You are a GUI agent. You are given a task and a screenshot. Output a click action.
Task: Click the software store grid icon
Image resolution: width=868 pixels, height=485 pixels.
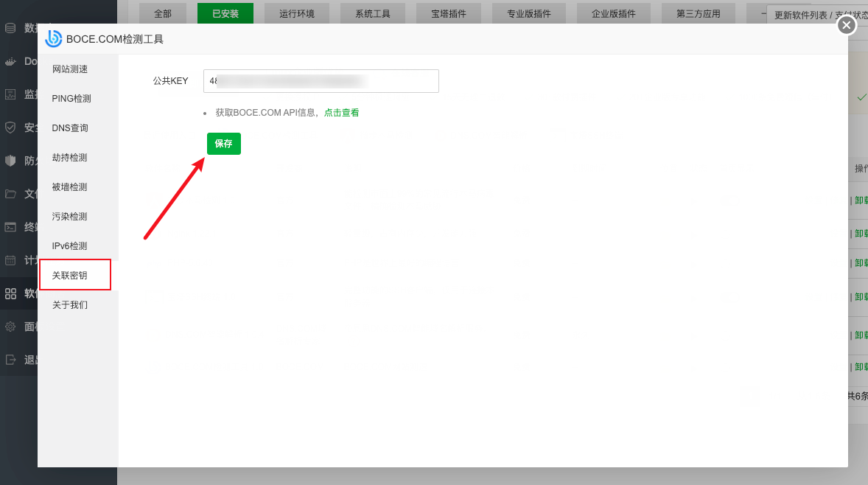10,293
